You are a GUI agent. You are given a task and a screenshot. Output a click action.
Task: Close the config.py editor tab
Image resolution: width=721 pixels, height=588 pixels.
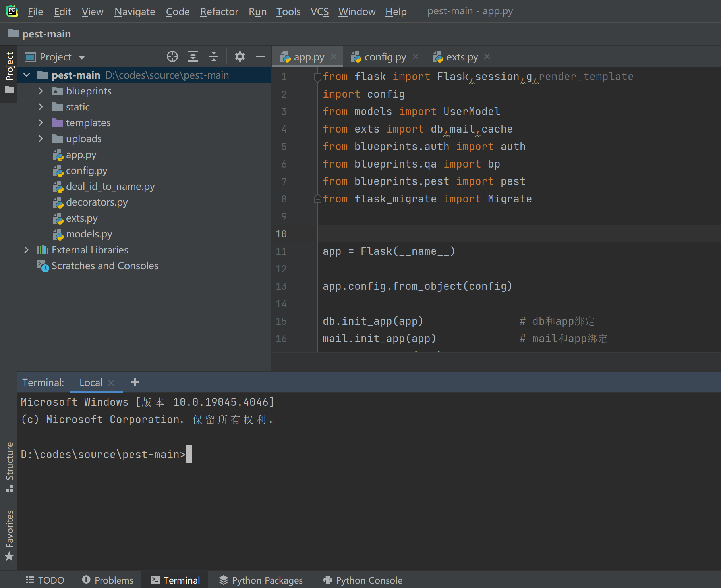416,57
